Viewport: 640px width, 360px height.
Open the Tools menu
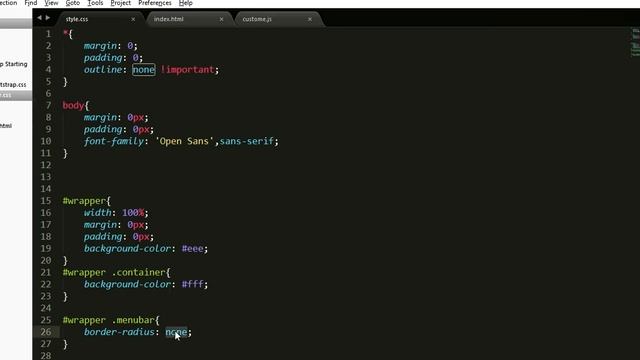95,3
